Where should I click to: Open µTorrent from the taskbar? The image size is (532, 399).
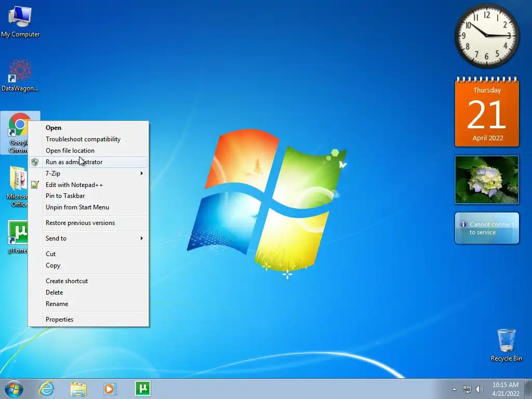pos(143,389)
